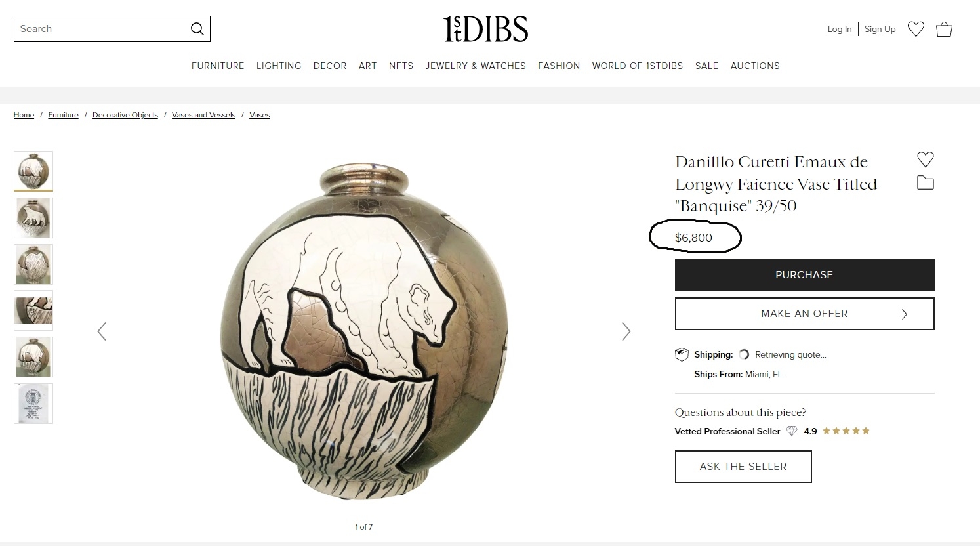Viewport: 980px width, 546px height.
Task: Select the maker's mark stamp thumbnail
Action: coord(33,404)
